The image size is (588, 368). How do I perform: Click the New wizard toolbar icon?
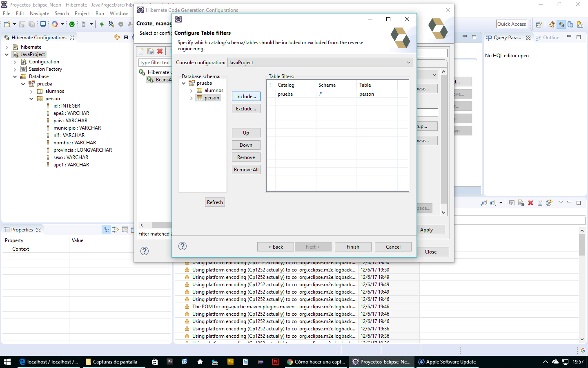pos(7,24)
